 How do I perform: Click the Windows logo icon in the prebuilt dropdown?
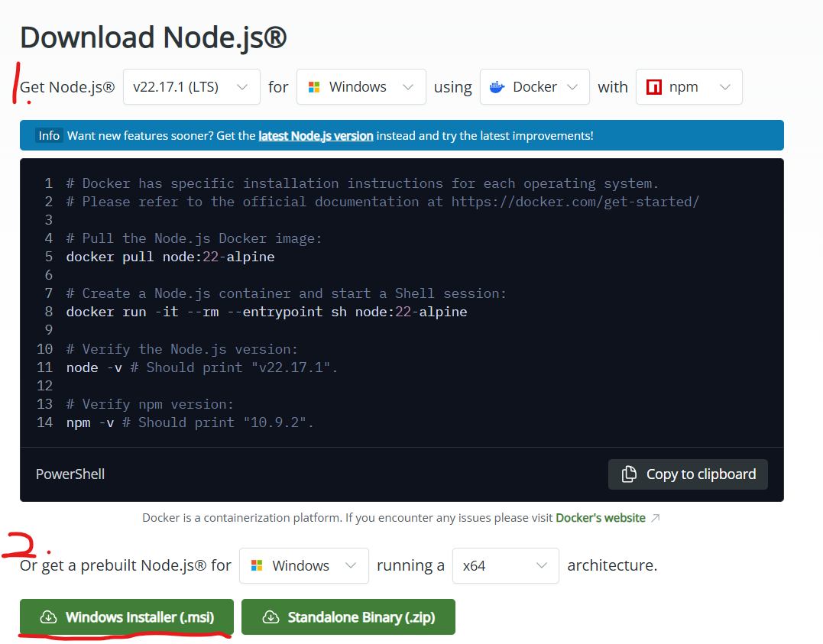(257, 566)
